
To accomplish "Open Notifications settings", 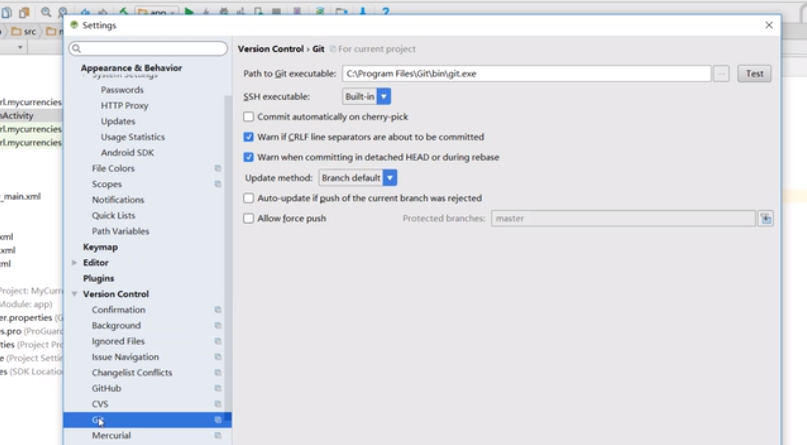I will 118,200.
